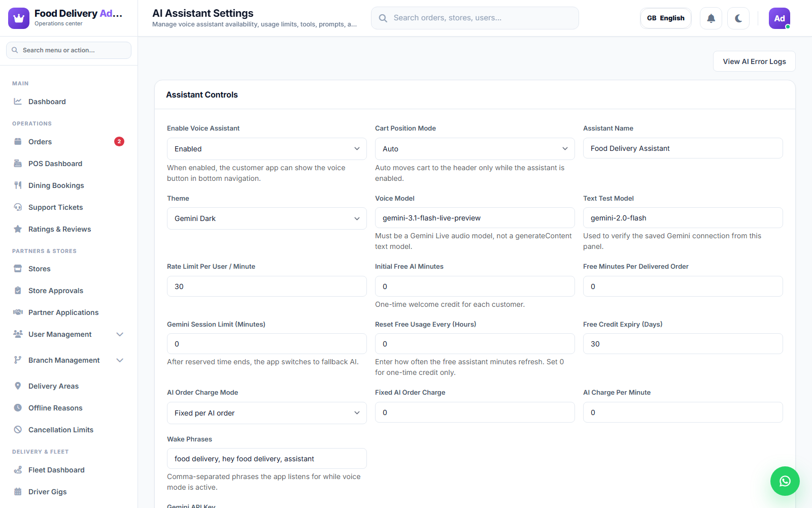Click the Dashboard chart icon
The height and width of the screenshot is (508, 812).
click(x=18, y=102)
